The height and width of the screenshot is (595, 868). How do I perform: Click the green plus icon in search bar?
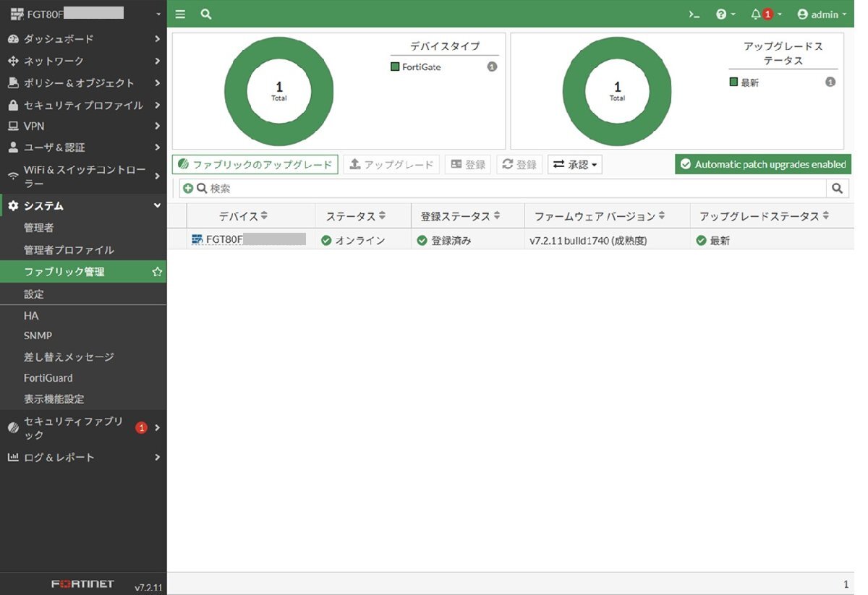click(188, 189)
